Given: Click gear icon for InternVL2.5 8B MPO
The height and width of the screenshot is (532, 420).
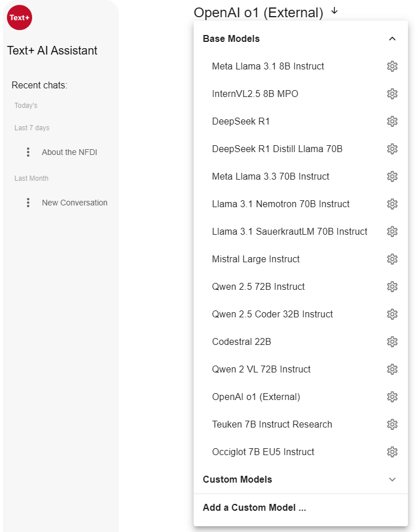Looking at the screenshot, I should coord(392,94).
